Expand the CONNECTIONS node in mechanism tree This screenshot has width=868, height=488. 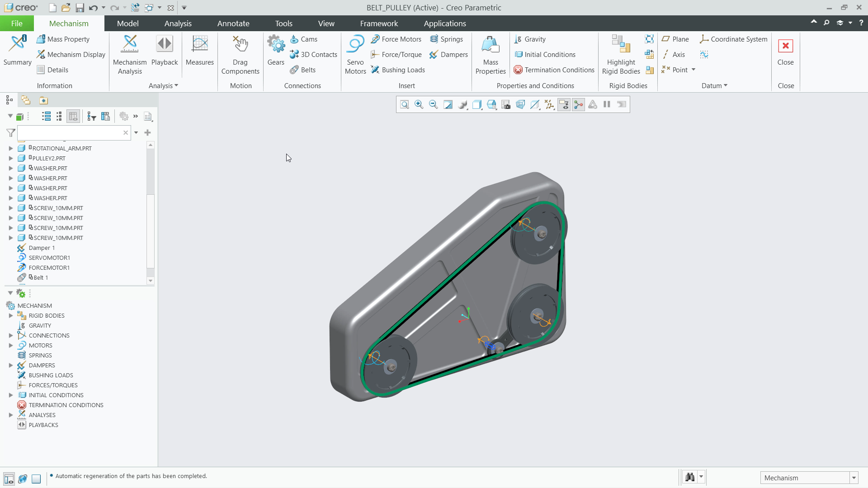pos(10,335)
